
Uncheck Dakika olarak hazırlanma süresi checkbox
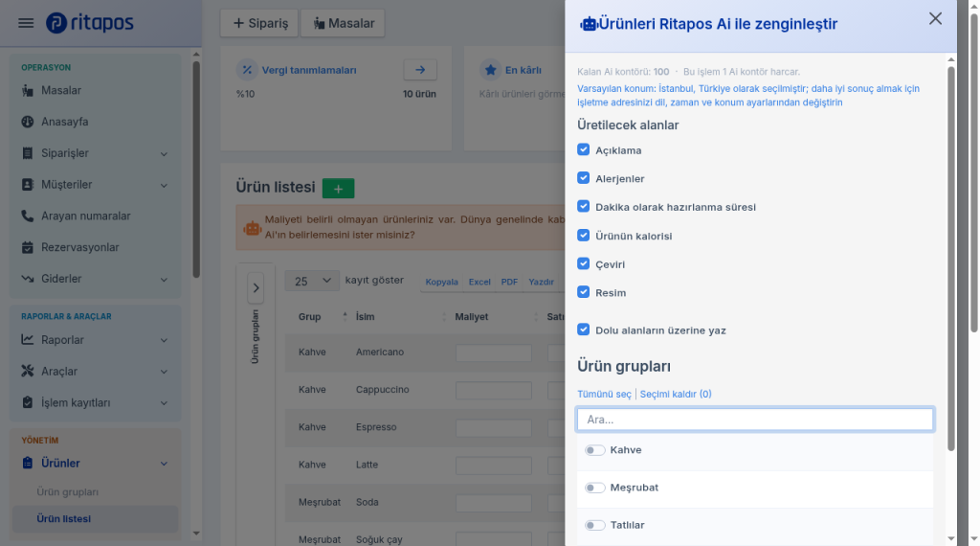click(583, 206)
